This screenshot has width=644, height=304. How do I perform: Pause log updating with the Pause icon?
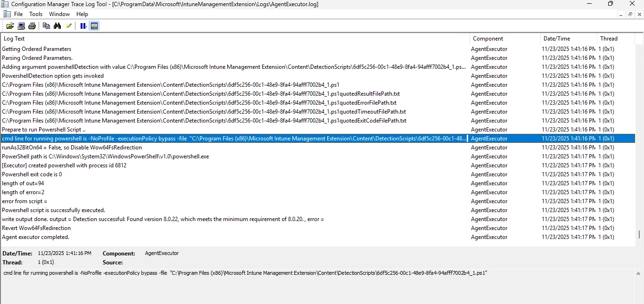83,26
